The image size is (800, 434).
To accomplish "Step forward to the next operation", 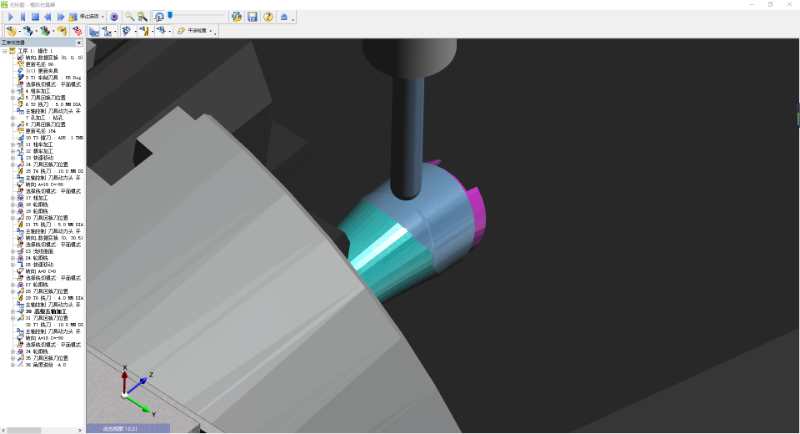I will tap(61, 17).
